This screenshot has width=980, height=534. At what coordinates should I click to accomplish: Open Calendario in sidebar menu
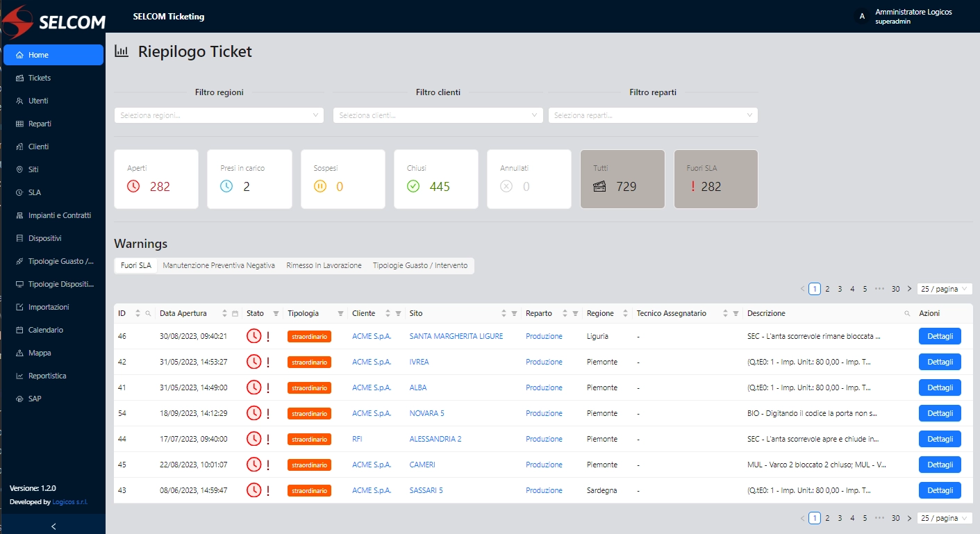53,330
